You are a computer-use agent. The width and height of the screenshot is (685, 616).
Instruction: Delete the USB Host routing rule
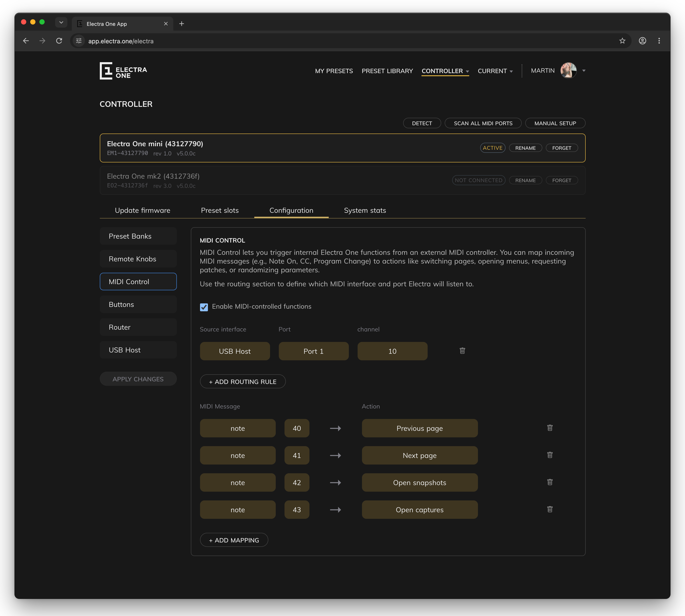(x=462, y=351)
